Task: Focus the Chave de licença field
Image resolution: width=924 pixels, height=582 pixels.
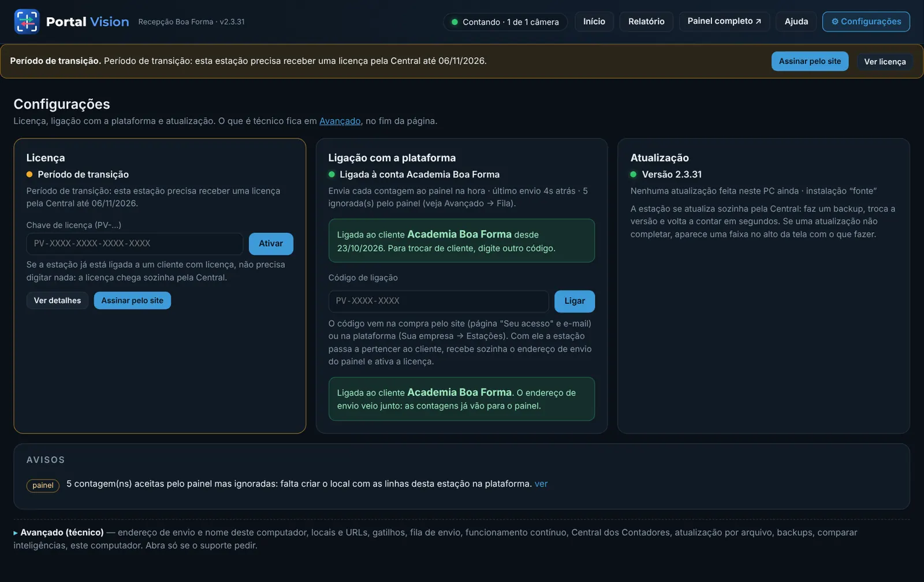Action: 135,244
